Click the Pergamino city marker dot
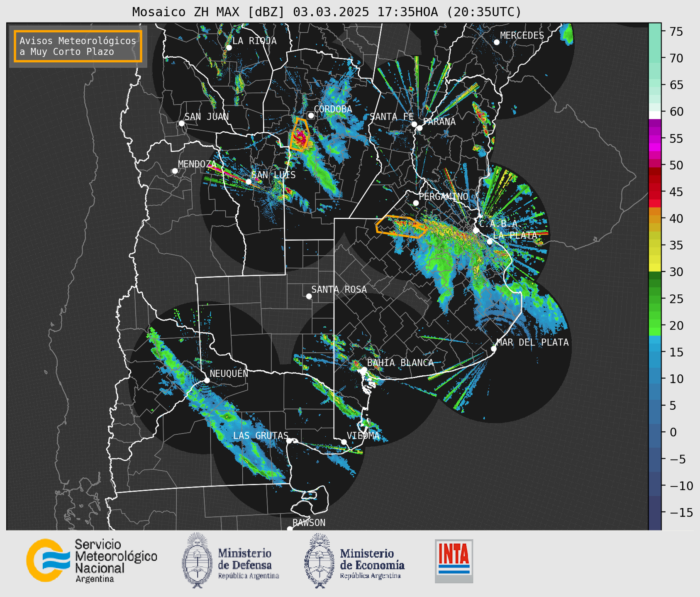 click(416, 203)
